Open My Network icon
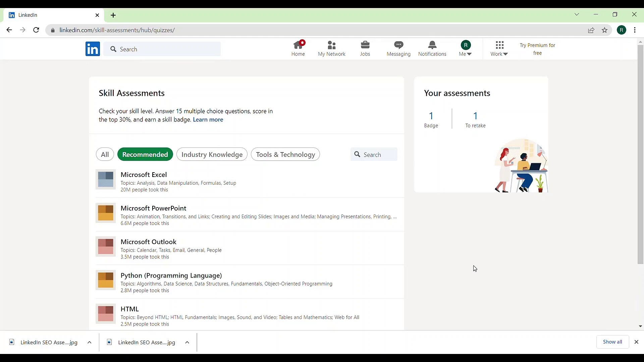This screenshot has height=362, width=644. 331,45
